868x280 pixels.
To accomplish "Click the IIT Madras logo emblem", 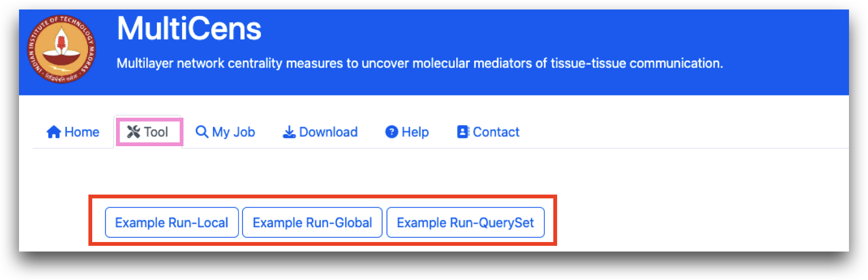I will [x=62, y=49].
